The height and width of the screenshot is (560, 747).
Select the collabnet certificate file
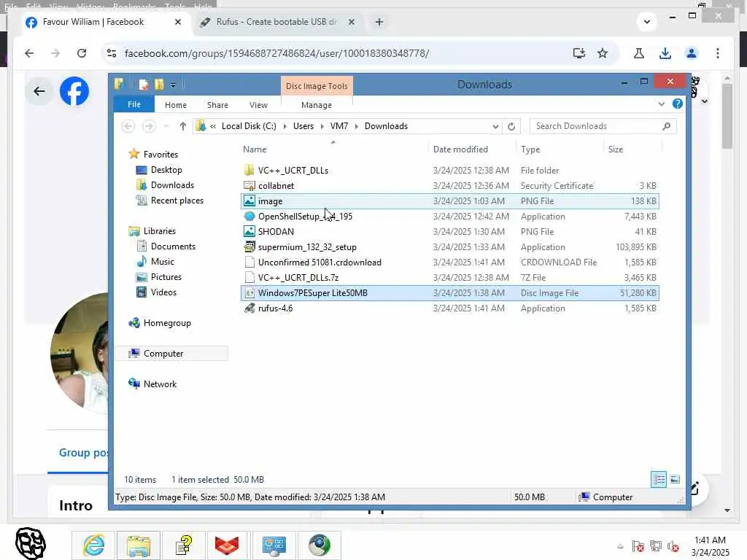coord(449,185)
